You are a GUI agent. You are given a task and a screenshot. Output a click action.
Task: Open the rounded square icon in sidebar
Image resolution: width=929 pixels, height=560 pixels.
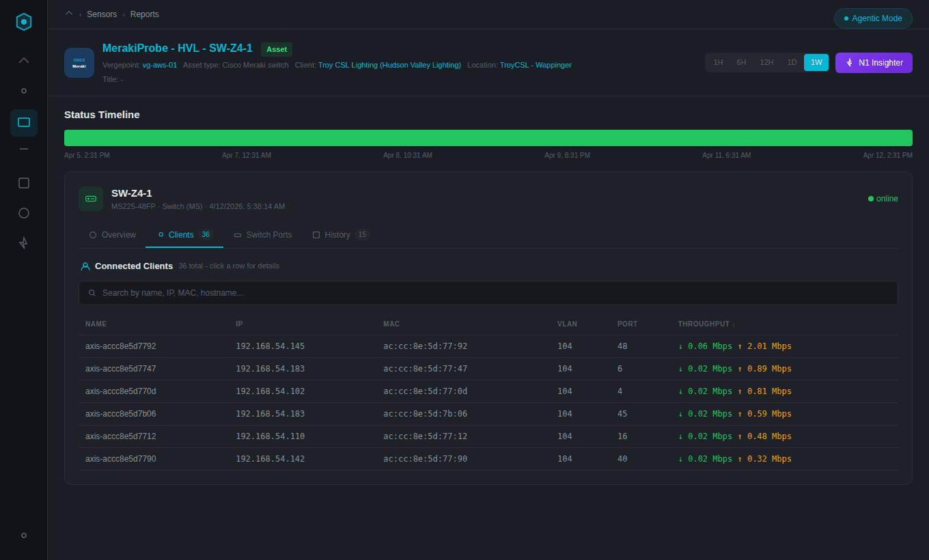click(24, 183)
